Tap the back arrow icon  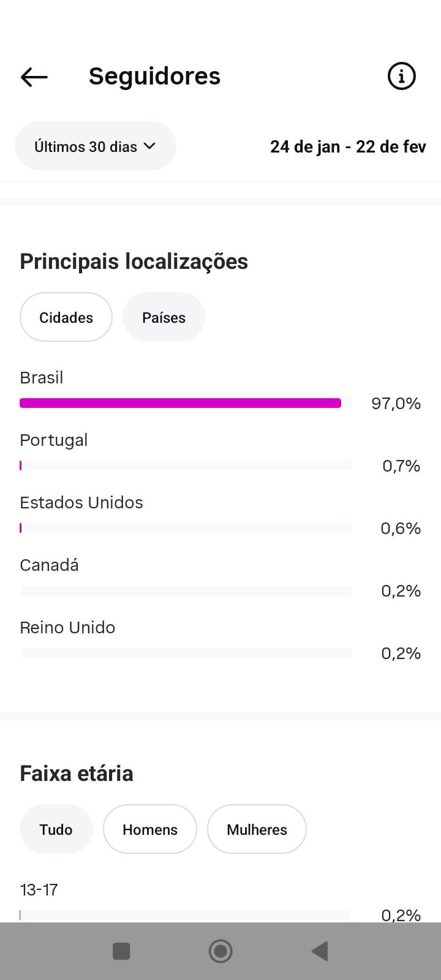tap(34, 77)
